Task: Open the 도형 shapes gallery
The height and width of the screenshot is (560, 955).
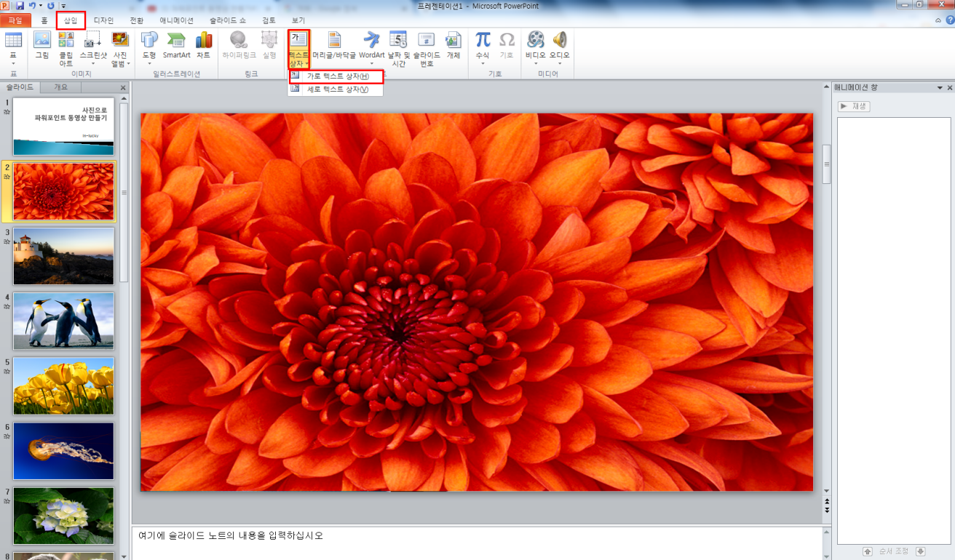Action: tap(149, 40)
